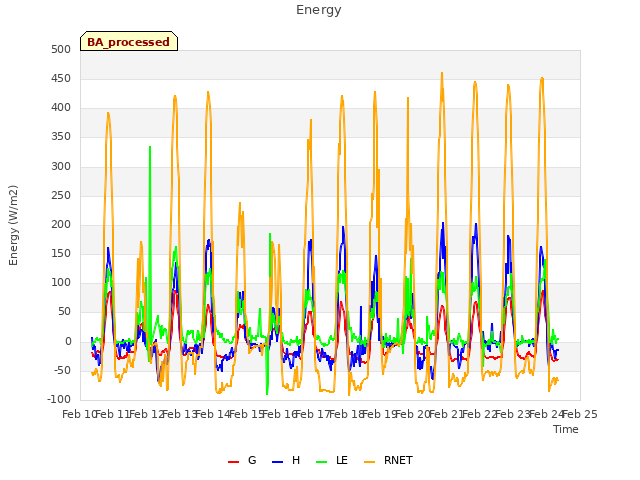Click the highest RNET peak near Feb 21
Image resolution: width=640 pixels, height=480 pixels.
tap(442, 74)
